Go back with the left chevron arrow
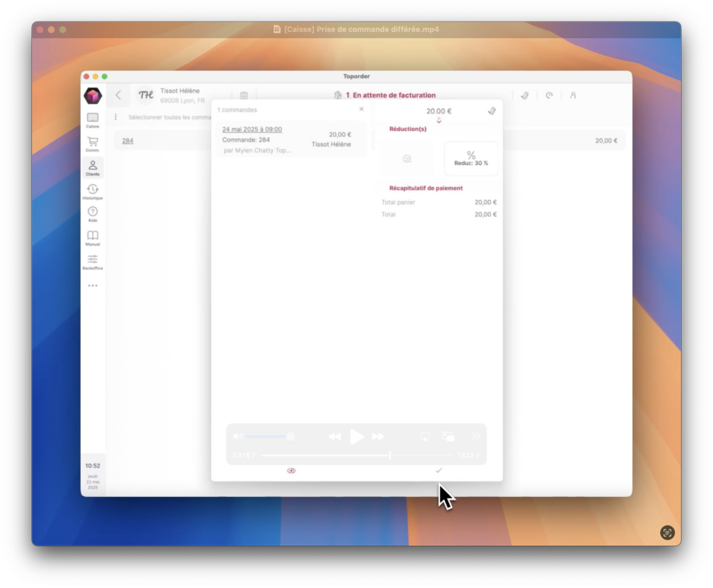 click(118, 95)
